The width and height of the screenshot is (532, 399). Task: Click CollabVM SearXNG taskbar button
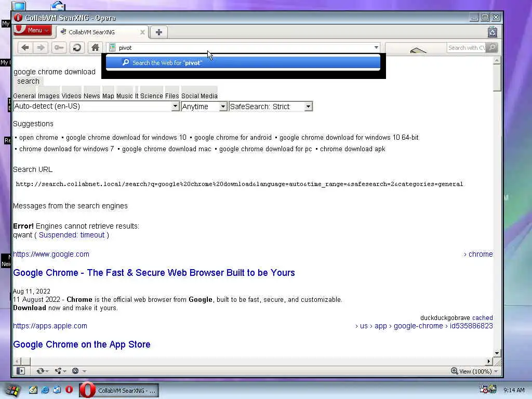[x=119, y=391]
